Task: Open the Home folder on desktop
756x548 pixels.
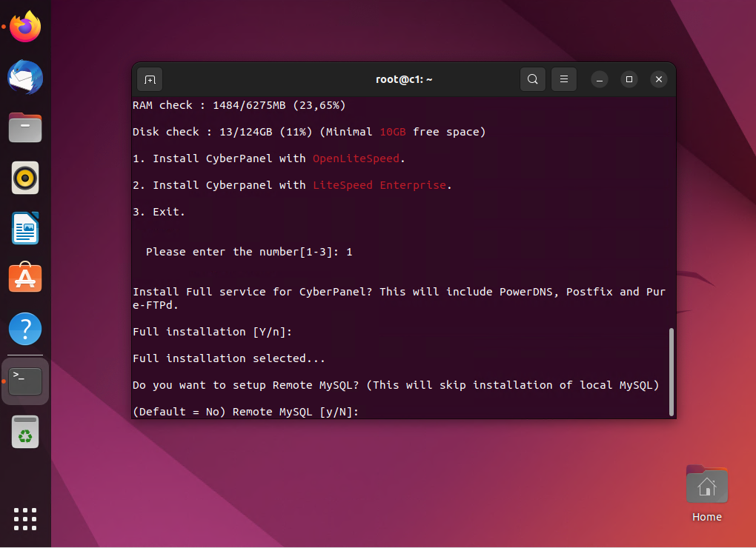Action: click(x=707, y=494)
